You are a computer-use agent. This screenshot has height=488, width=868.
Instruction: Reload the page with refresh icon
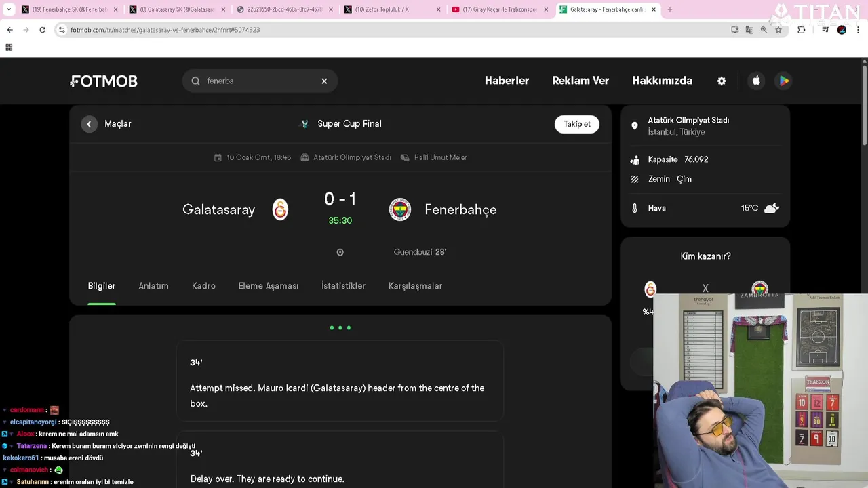(42, 30)
